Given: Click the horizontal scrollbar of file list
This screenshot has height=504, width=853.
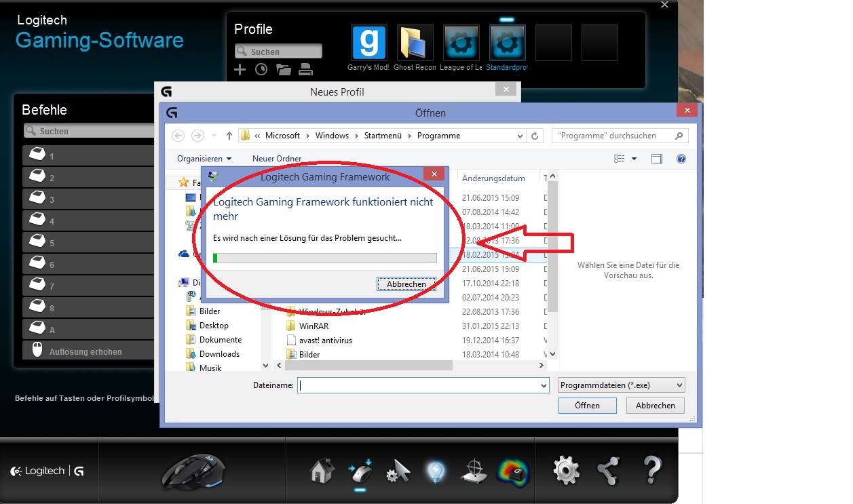Looking at the screenshot, I should [409, 365].
